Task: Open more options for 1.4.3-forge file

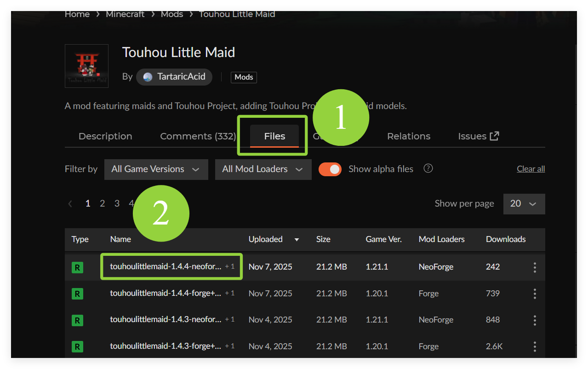Action: (x=535, y=346)
